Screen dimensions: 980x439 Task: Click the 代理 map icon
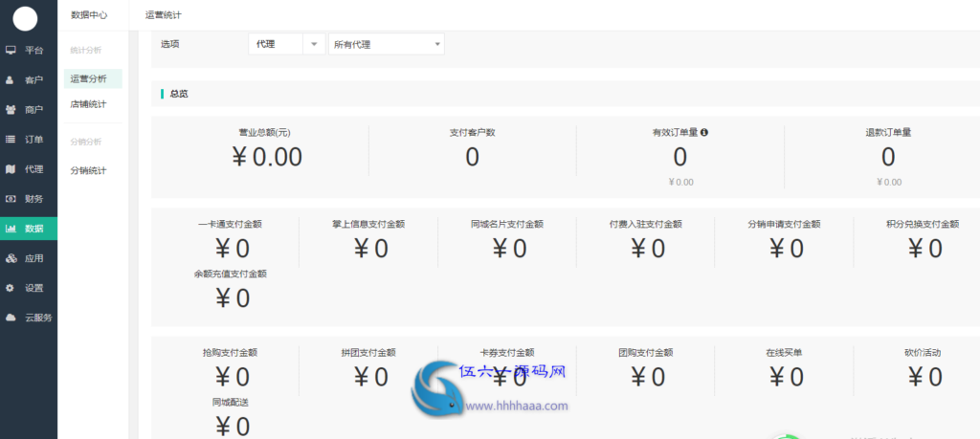pyautogui.click(x=10, y=168)
